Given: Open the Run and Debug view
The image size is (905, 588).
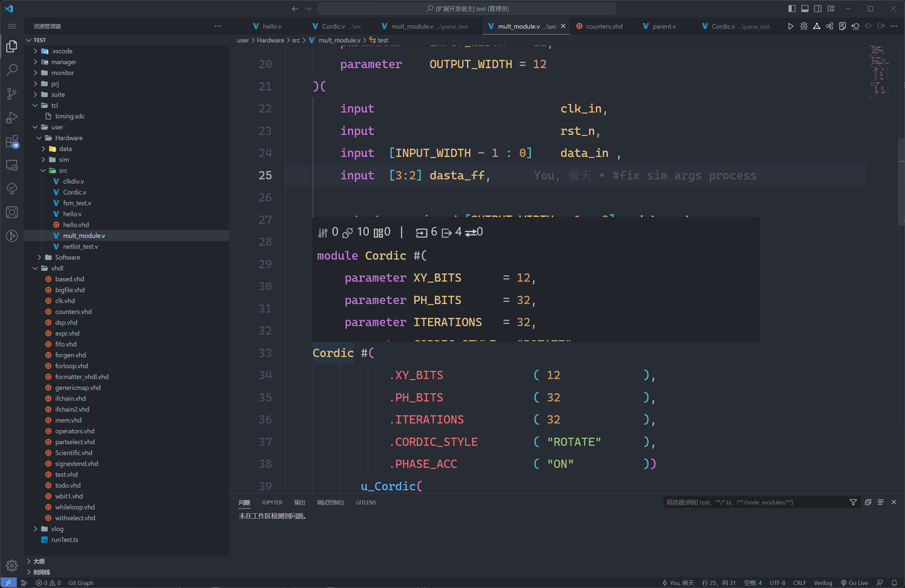Looking at the screenshot, I should [x=12, y=118].
